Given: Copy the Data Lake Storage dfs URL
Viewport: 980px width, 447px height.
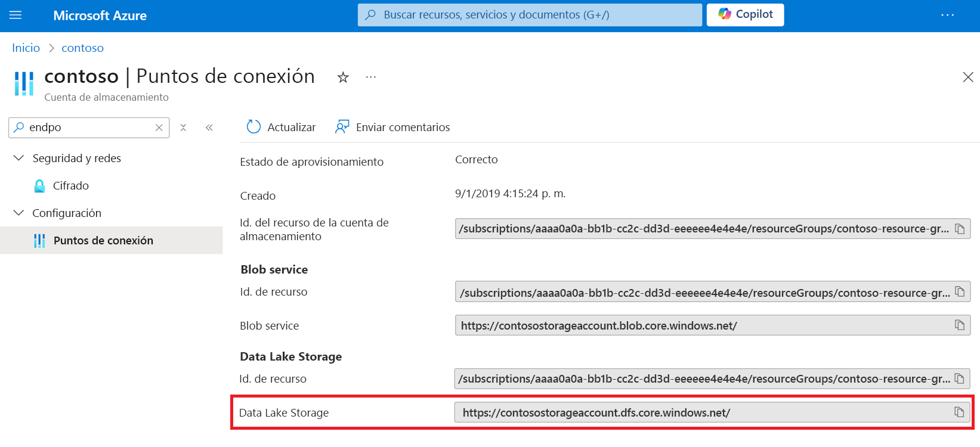Looking at the screenshot, I should (959, 412).
